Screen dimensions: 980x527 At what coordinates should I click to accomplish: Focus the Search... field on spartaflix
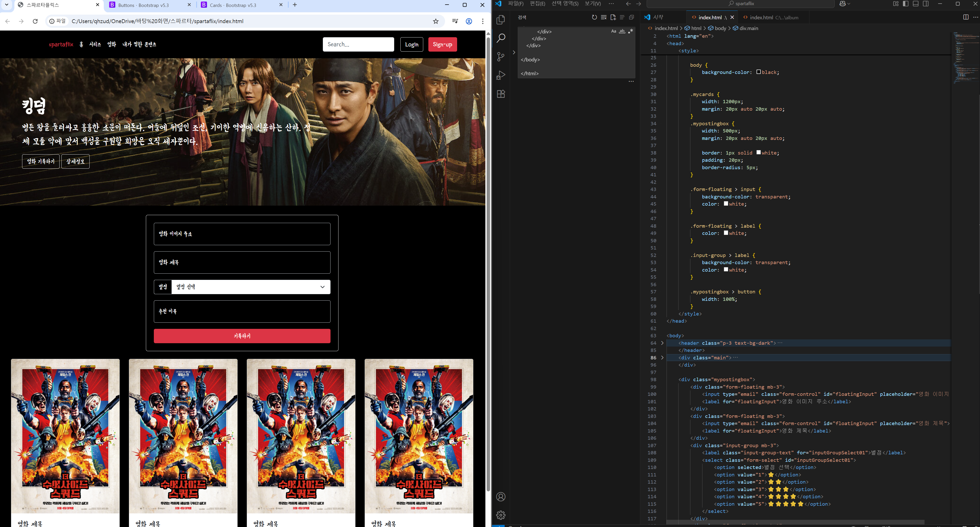tap(358, 44)
